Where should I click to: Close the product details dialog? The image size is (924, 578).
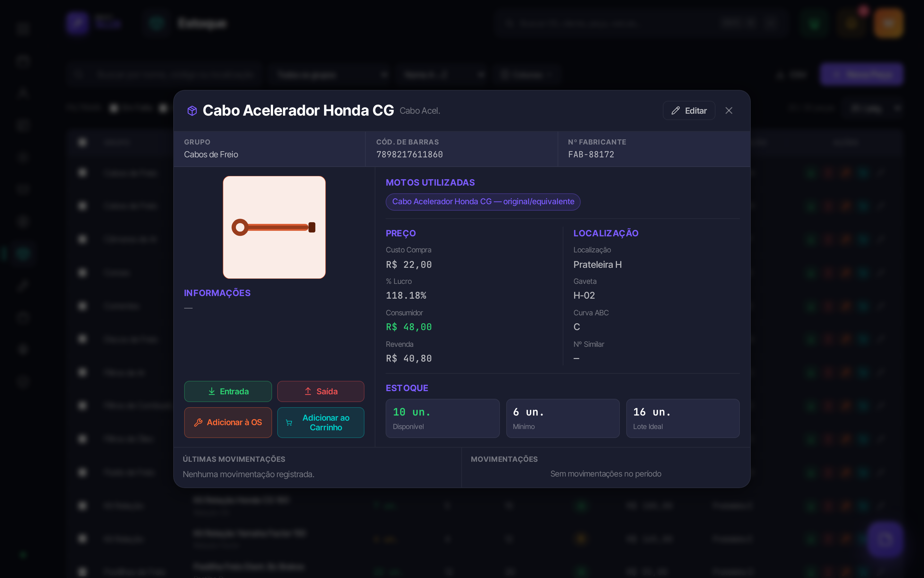(729, 110)
